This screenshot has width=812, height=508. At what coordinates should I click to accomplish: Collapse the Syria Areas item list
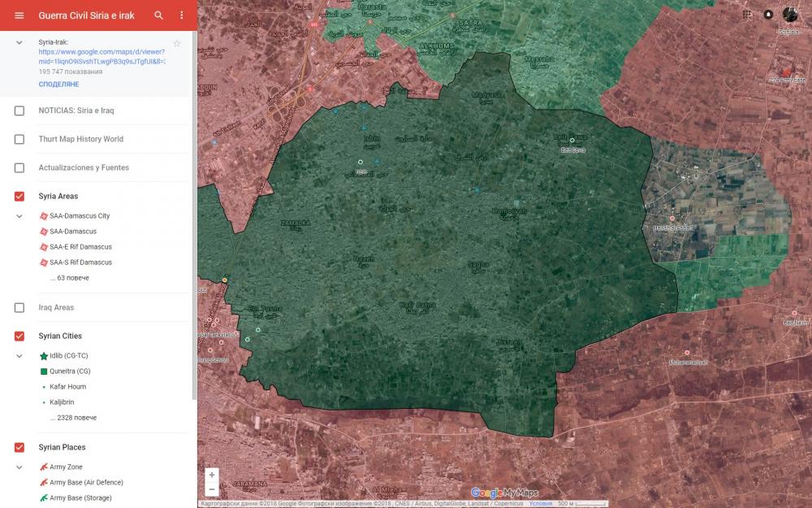click(x=19, y=216)
